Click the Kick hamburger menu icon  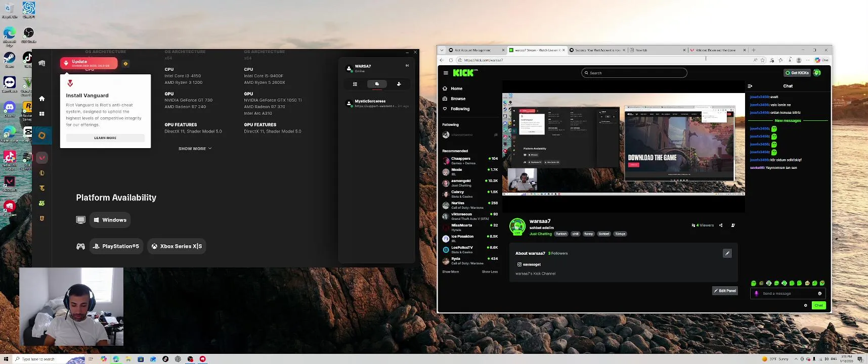[x=446, y=73]
